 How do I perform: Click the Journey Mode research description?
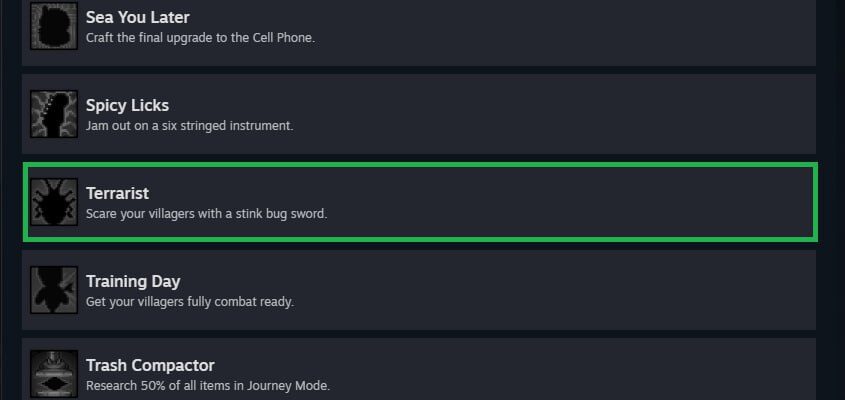pyautogui.click(x=207, y=386)
